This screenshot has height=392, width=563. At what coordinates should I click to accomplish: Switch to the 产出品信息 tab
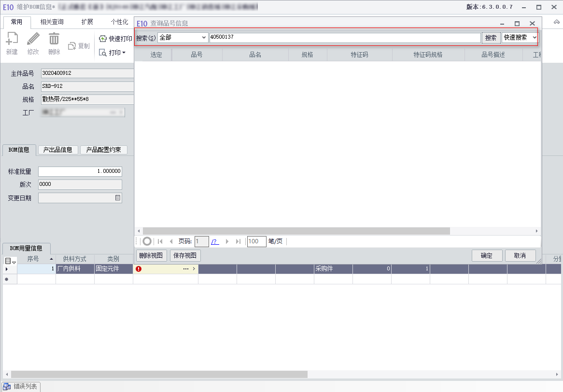57,150
